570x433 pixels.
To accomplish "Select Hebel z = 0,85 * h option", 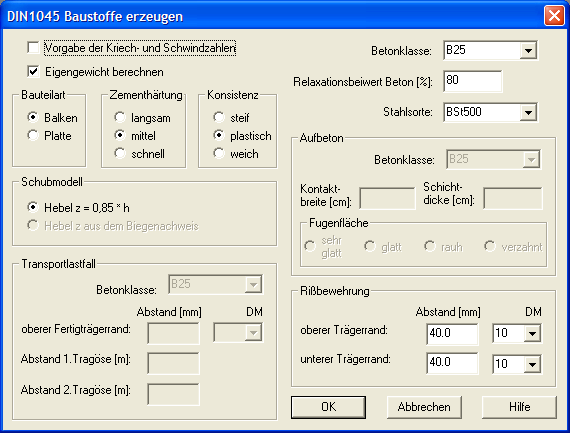I will (x=33, y=207).
